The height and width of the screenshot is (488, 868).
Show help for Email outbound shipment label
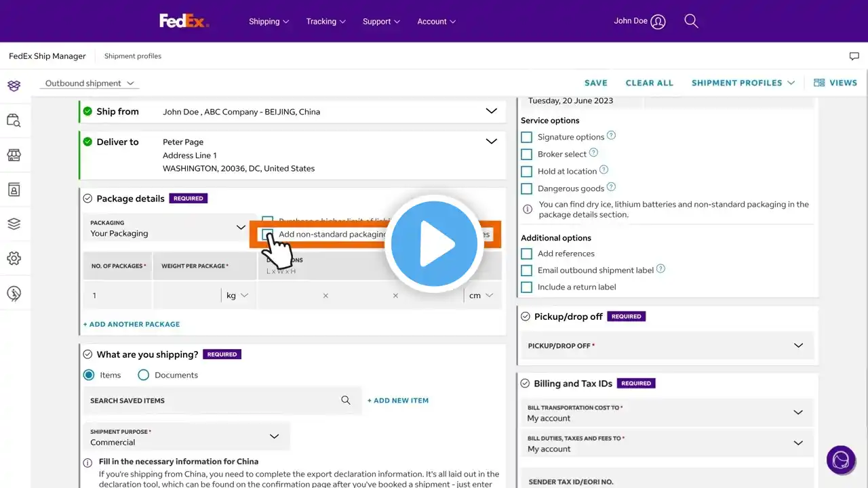(660, 269)
